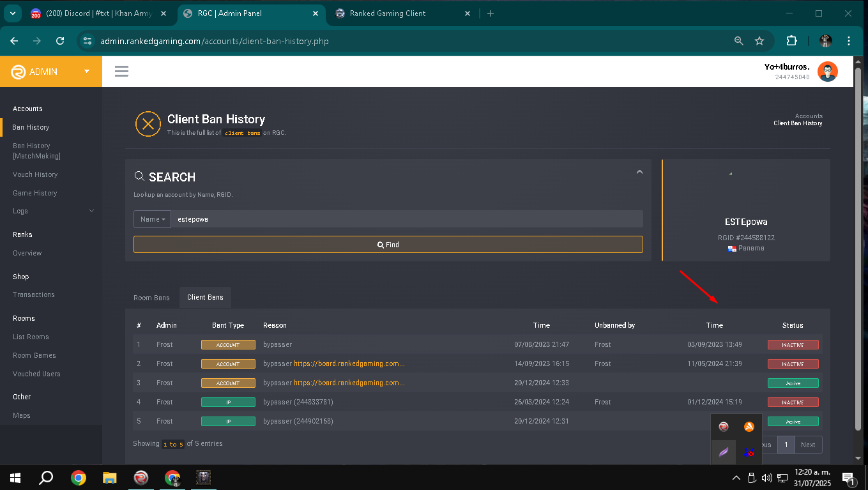The height and width of the screenshot is (490, 868).
Task: Click page 1 in pagination
Action: [786, 445]
